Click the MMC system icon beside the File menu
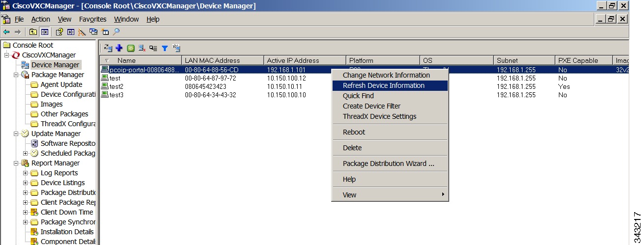 pyautogui.click(x=6, y=19)
